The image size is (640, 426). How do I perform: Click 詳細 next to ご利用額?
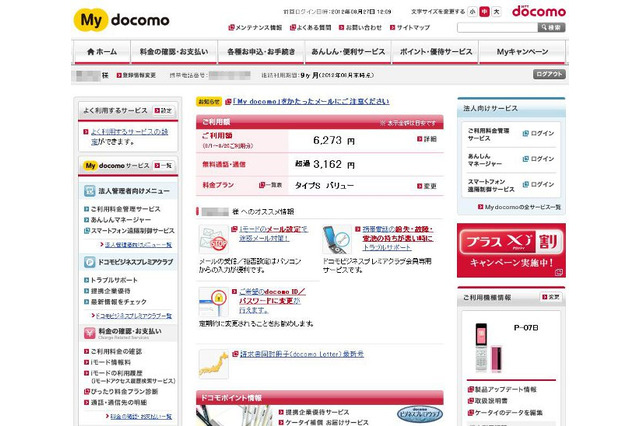(x=429, y=140)
